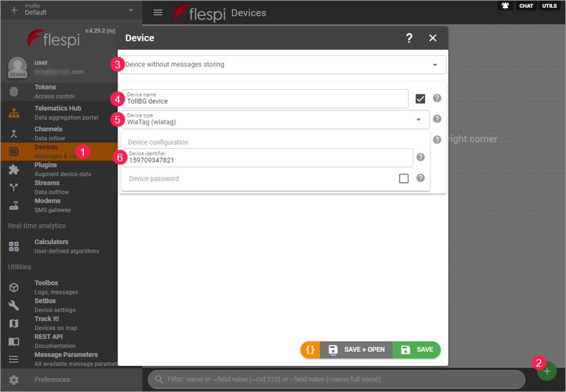This screenshot has height=392, width=566.
Task: Open the Channels icon in sidebar
Action: point(14,134)
